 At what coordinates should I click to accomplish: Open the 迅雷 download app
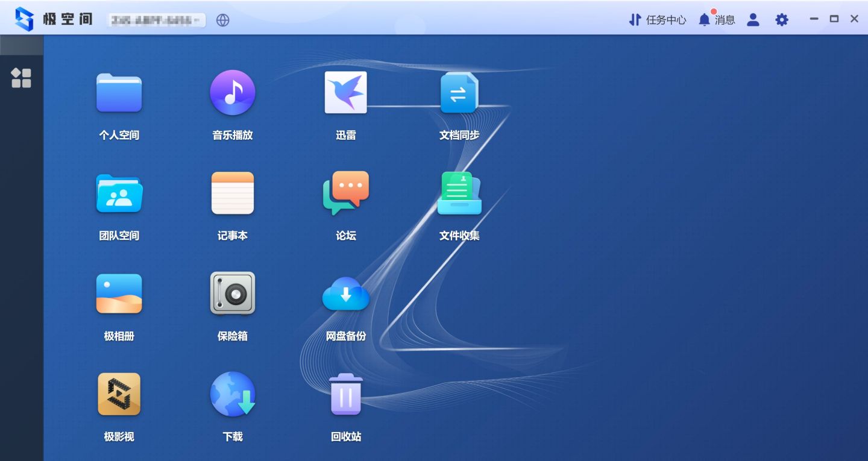345,92
